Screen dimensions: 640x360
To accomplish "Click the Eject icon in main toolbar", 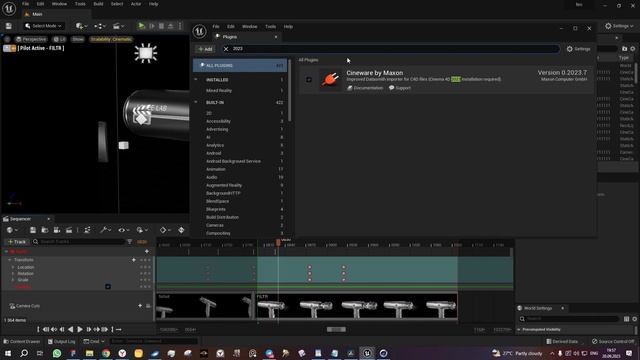I will pyautogui.click(x=171, y=26).
